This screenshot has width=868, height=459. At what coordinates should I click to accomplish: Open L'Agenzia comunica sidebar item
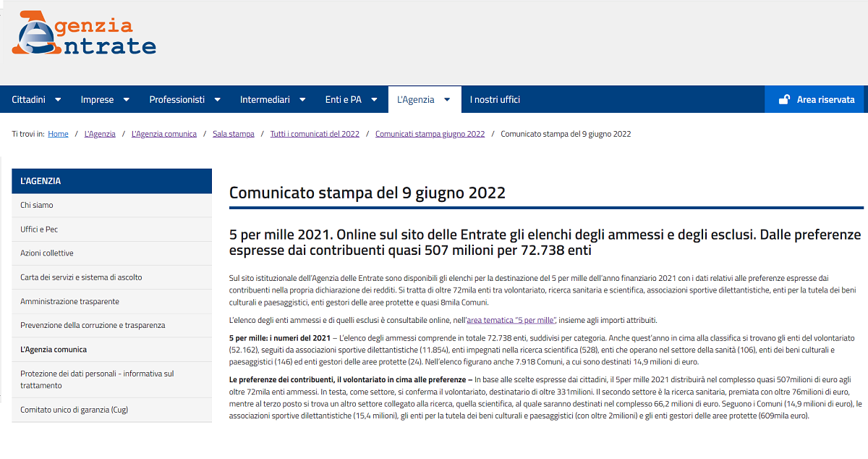tap(112, 350)
